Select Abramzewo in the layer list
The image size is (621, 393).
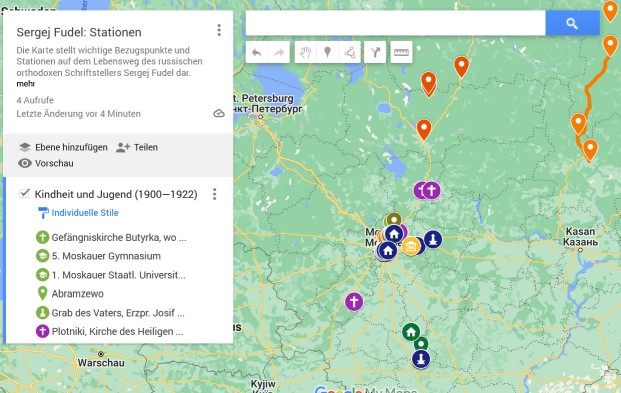coord(78,294)
